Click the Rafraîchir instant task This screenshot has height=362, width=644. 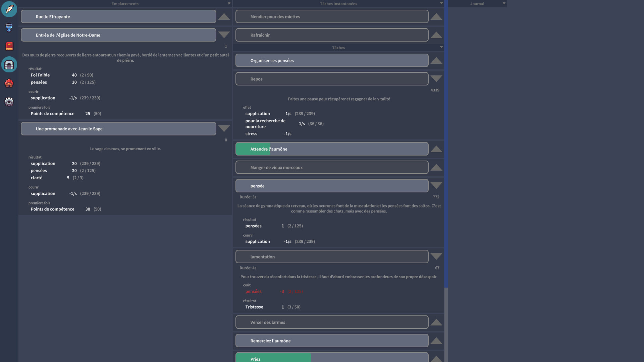click(332, 35)
